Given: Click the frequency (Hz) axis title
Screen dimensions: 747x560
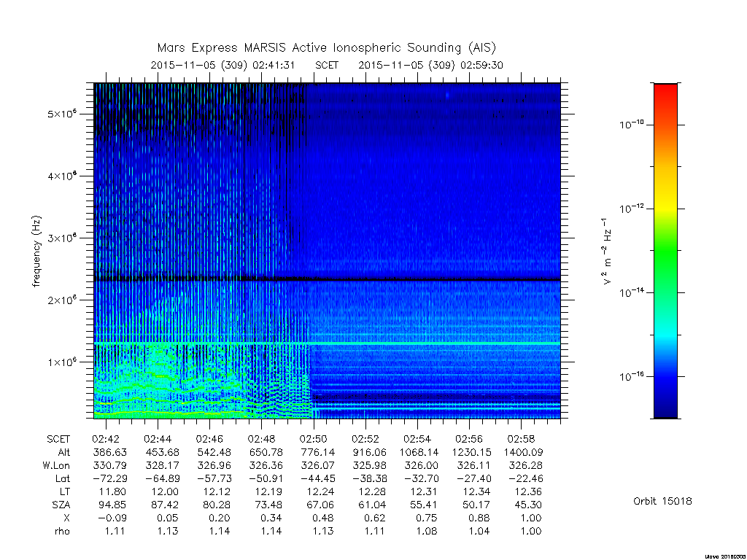Looking at the screenshot, I should point(36,252).
